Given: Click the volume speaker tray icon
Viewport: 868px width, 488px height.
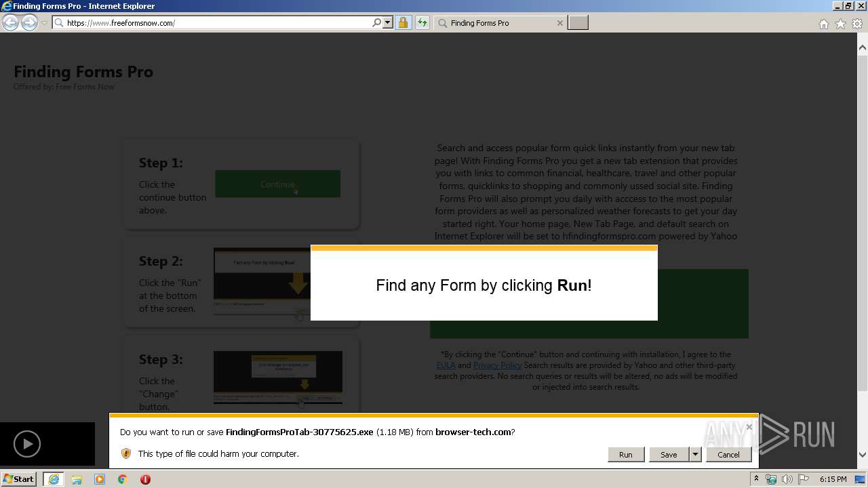Looking at the screenshot, I should click(787, 479).
